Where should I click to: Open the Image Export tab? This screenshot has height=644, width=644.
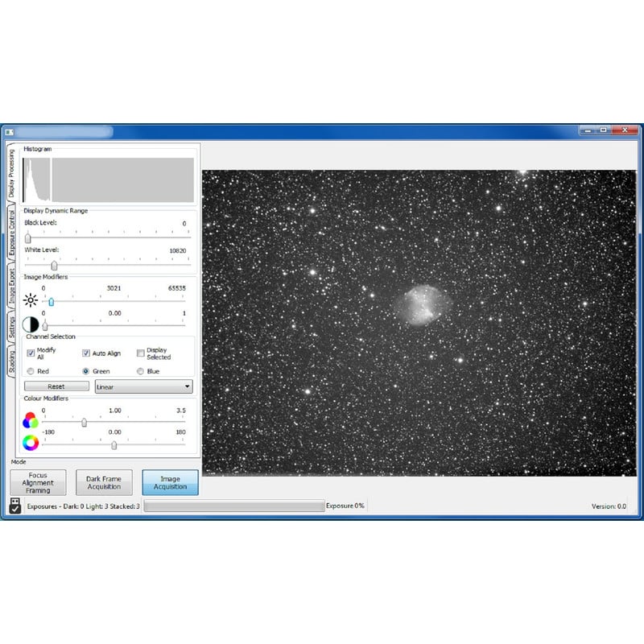(11, 287)
